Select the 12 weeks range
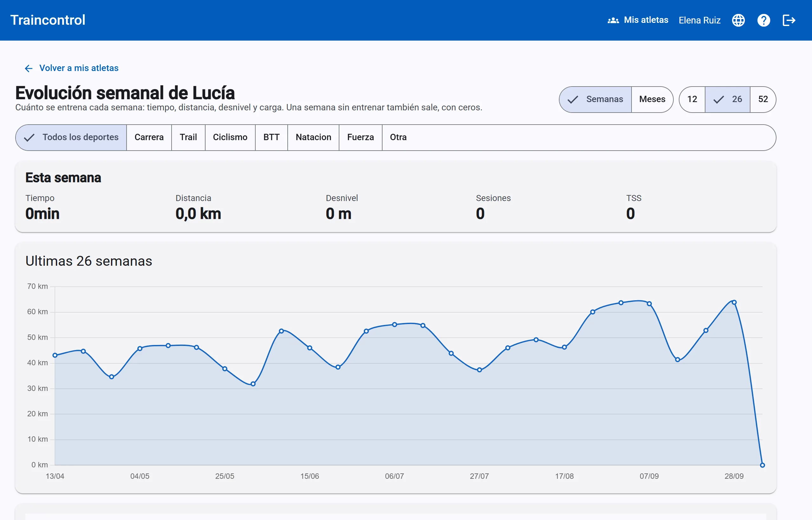Screen dimensions: 812x520 (x=692, y=99)
